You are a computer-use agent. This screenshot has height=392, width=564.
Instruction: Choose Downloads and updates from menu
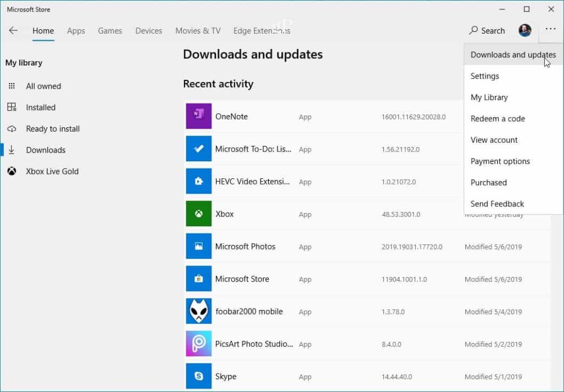513,55
